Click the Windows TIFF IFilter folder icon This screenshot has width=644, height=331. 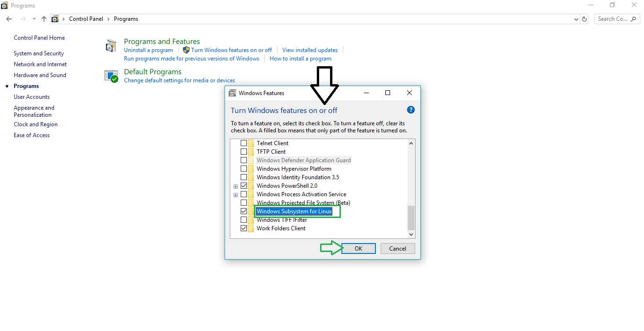coord(251,220)
